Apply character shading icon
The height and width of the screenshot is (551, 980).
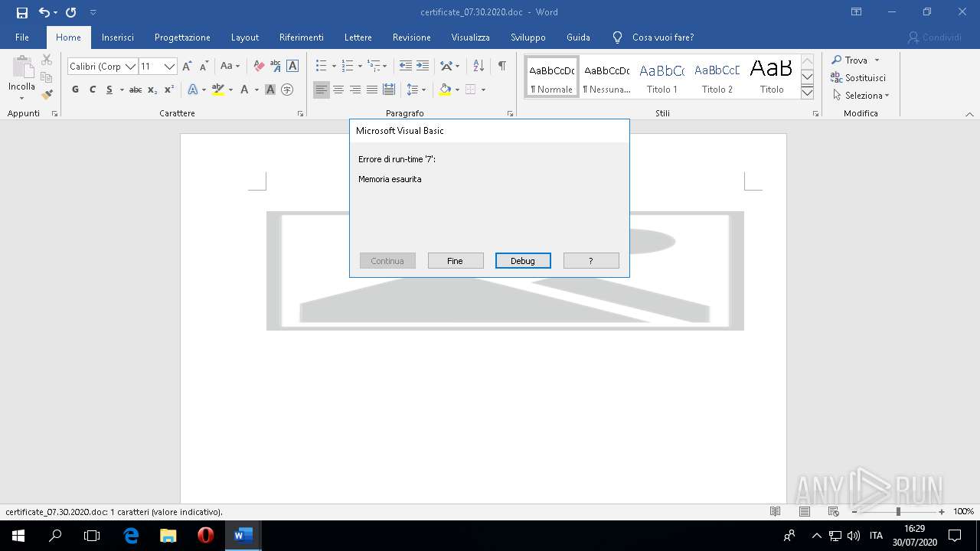(x=270, y=90)
